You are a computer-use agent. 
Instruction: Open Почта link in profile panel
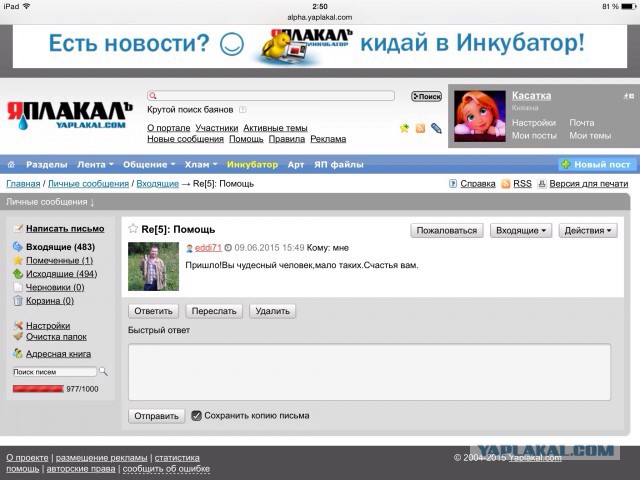tap(582, 122)
